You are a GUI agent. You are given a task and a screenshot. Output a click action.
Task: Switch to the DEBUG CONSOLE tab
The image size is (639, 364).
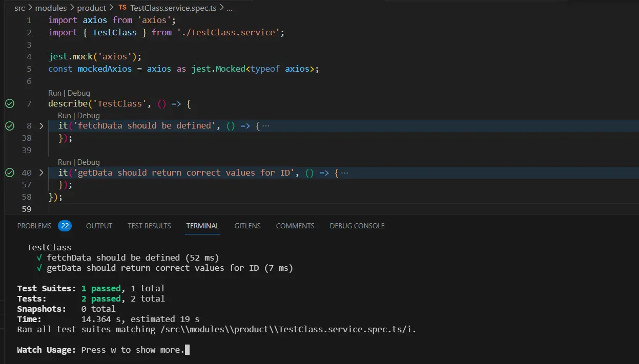(357, 226)
